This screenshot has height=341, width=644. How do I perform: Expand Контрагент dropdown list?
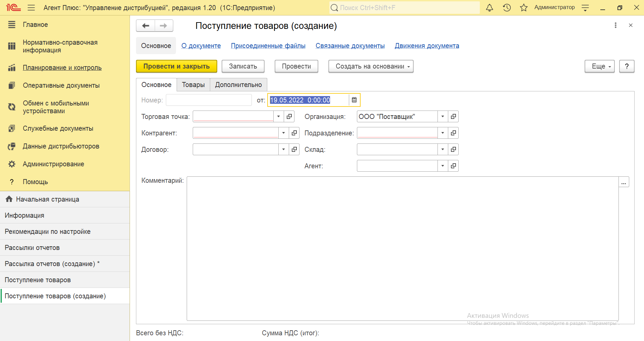tap(283, 133)
